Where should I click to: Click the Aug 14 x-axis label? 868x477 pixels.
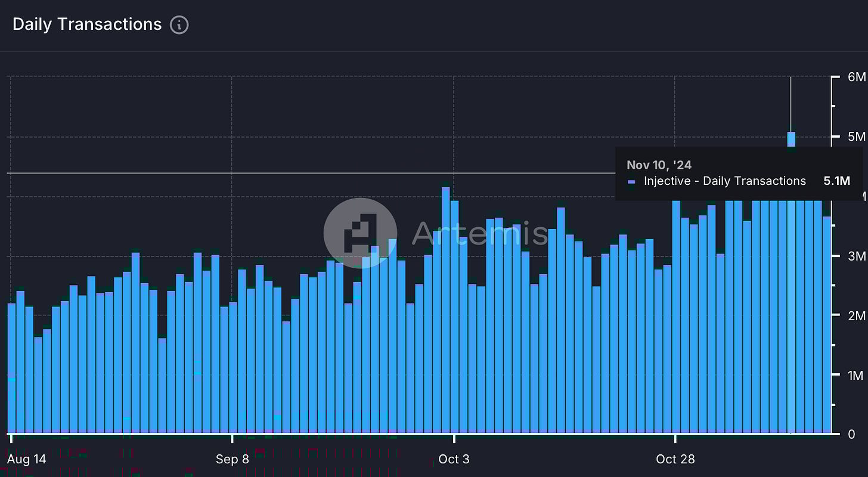coord(26,459)
